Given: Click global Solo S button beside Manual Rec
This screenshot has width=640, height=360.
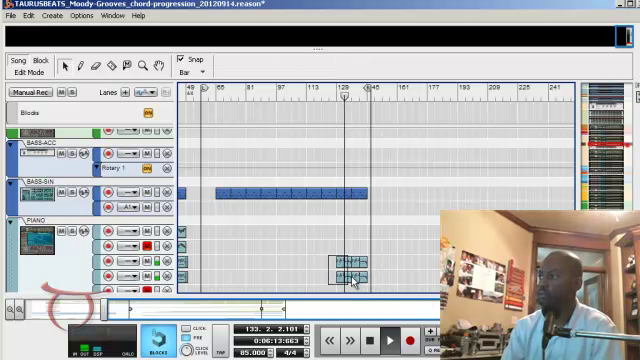Looking at the screenshot, I should click(72, 93).
